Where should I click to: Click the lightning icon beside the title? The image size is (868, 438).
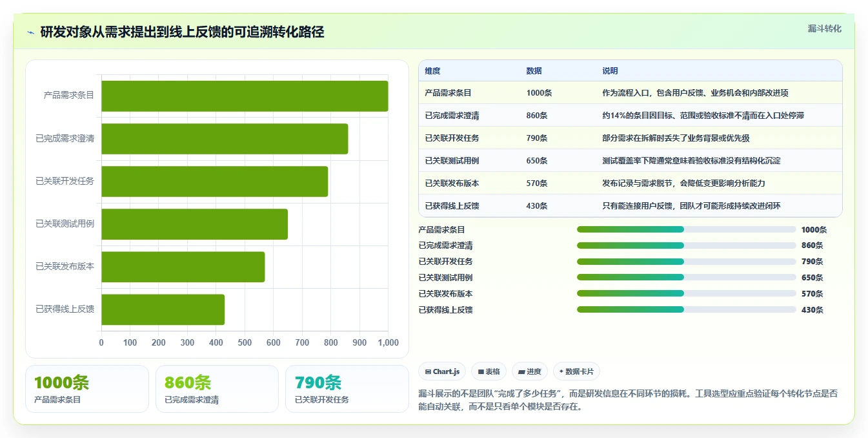[30, 32]
